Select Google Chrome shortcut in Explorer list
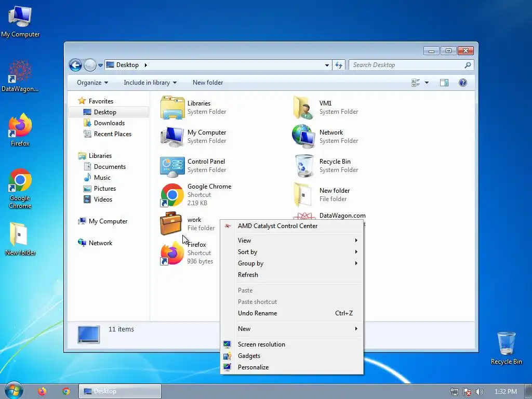Screen dimensions: 532x399 tap(172, 195)
